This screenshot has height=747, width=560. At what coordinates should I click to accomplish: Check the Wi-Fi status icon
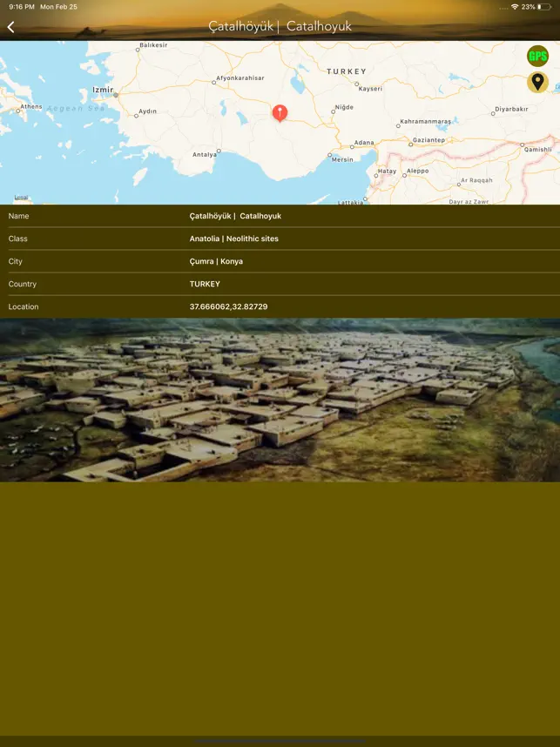515,7
